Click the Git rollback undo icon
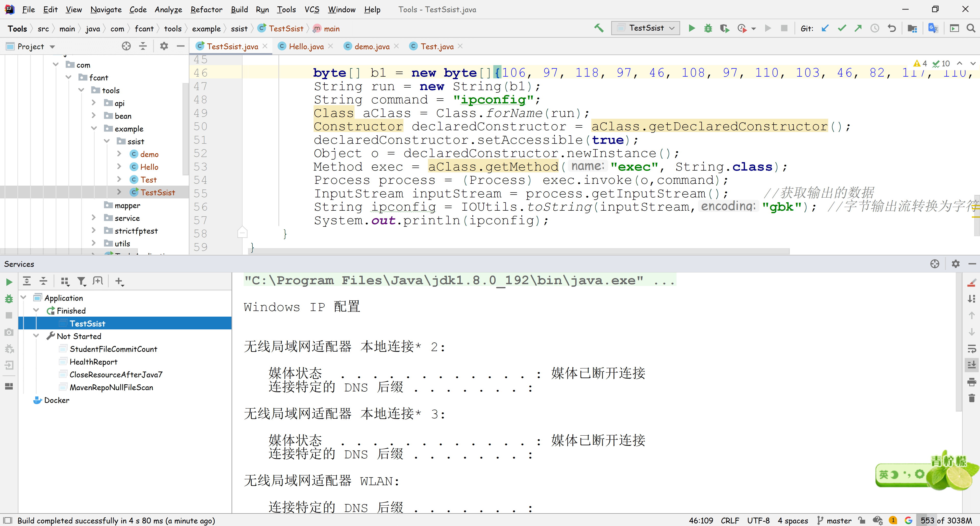 891,28
